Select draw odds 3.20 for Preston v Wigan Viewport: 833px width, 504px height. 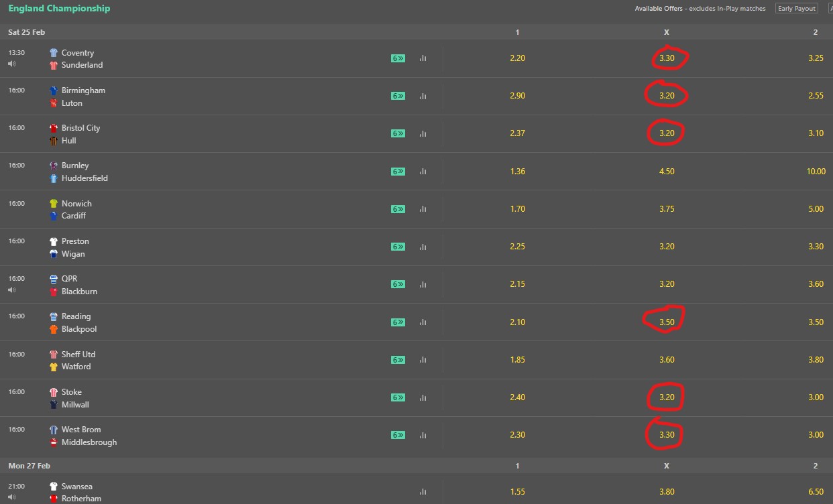pyautogui.click(x=667, y=247)
